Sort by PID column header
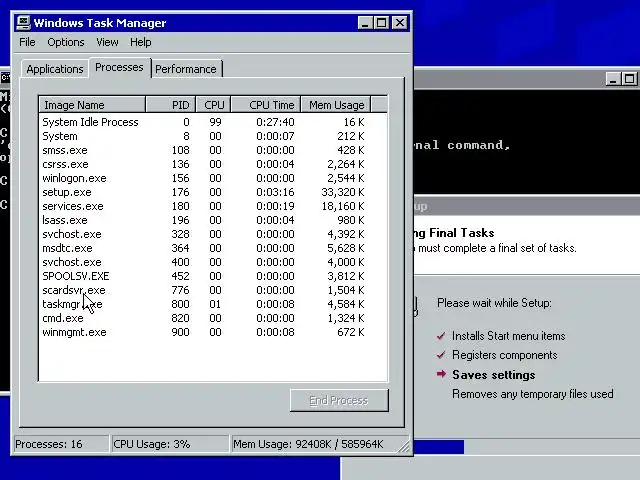This screenshot has height=480, width=640. click(x=171, y=105)
